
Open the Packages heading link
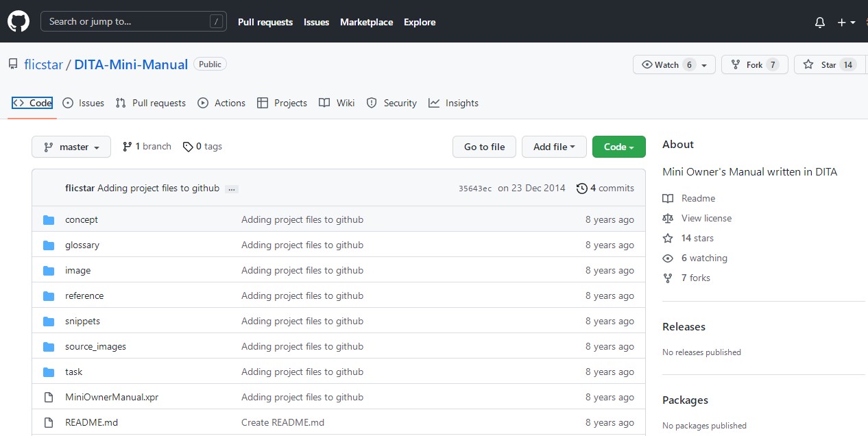click(x=685, y=400)
